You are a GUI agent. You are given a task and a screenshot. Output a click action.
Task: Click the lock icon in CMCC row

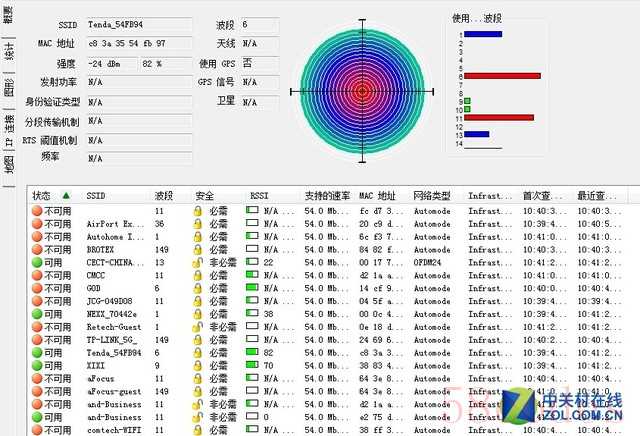point(198,275)
